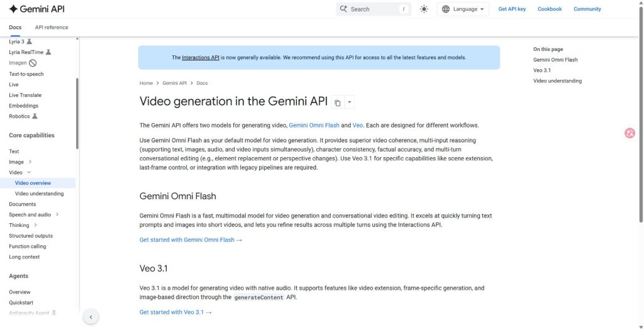Click the Gemini Omni Flash heading
The width and height of the screenshot is (644, 330).
point(177,196)
